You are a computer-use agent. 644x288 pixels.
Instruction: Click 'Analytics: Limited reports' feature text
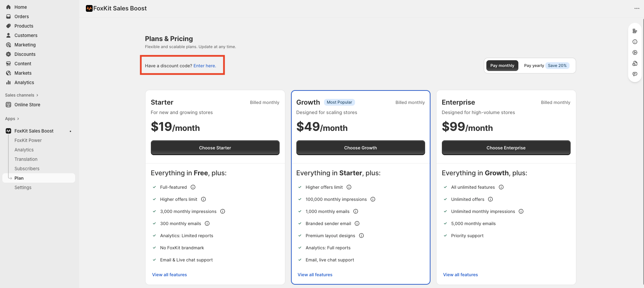coord(187,236)
